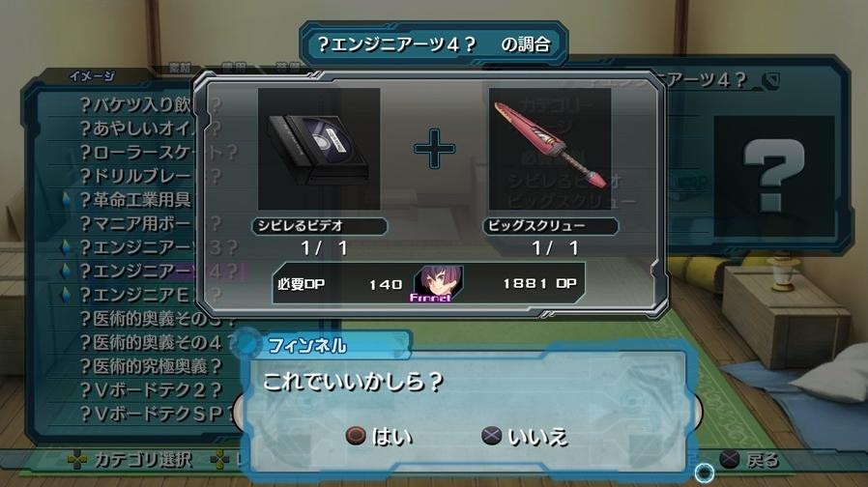Select はい to confirm synthesis
The width and height of the screenshot is (868, 487).
391,437
